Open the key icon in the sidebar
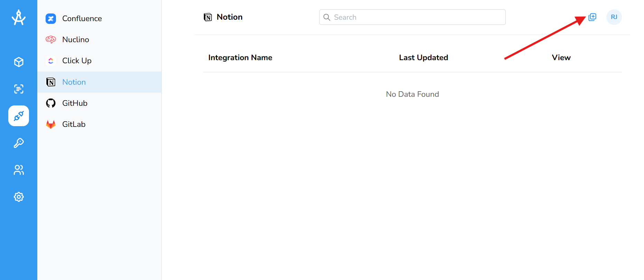644x280 pixels. pyautogui.click(x=19, y=143)
